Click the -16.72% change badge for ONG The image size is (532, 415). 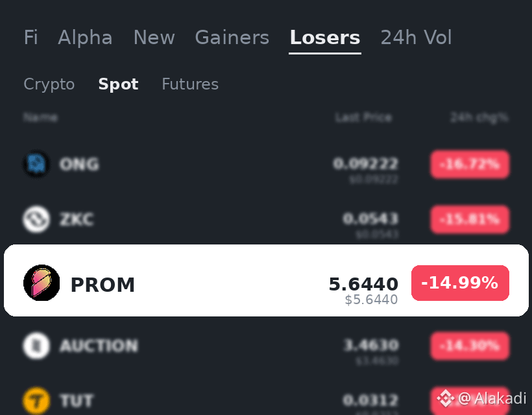tap(470, 165)
